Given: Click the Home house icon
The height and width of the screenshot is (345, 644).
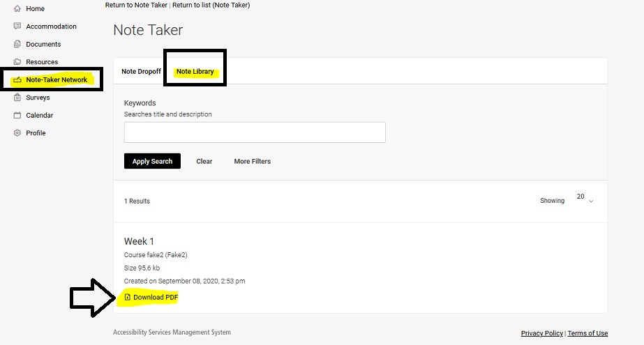Looking at the screenshot, I should coord(17,8).
